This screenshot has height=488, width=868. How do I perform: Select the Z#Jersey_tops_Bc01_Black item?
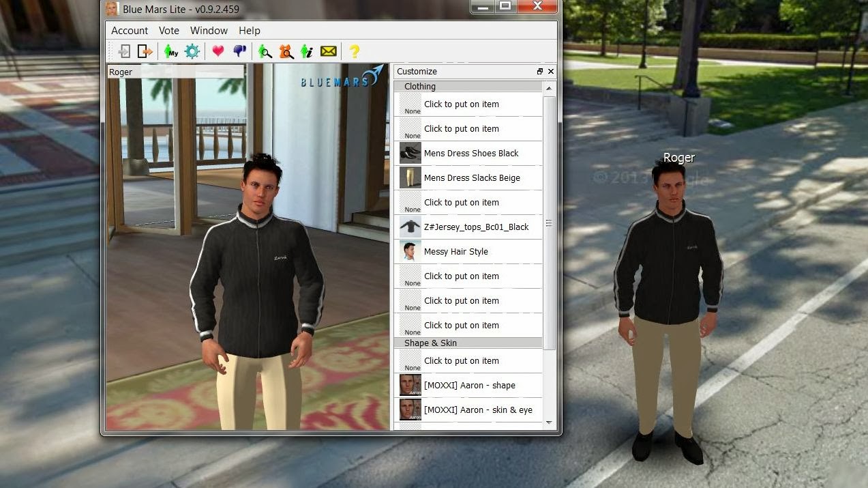(468, 227)
